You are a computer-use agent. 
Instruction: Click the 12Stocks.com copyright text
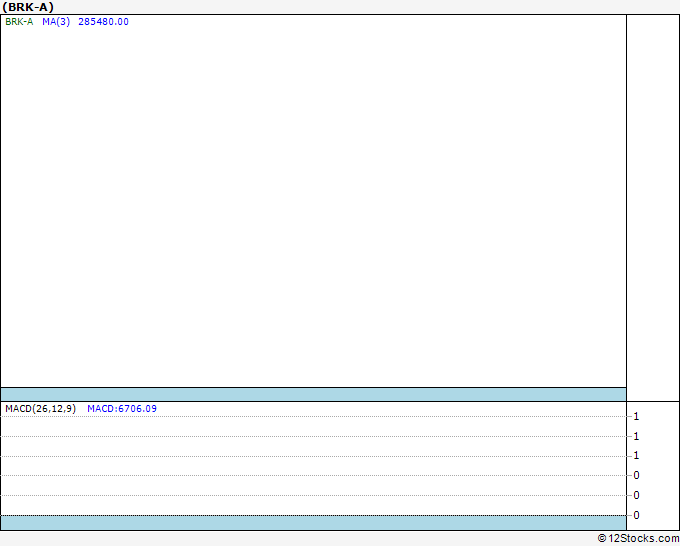(x=638, y=538)
